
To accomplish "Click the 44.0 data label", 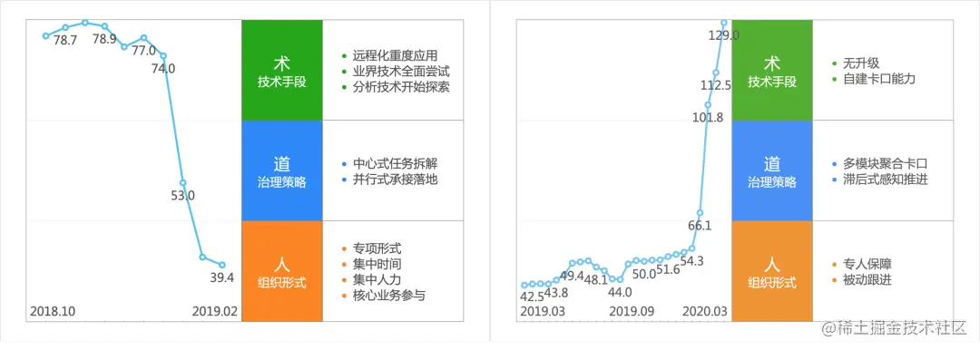I will pyautogui.click(x=620, y=292).
